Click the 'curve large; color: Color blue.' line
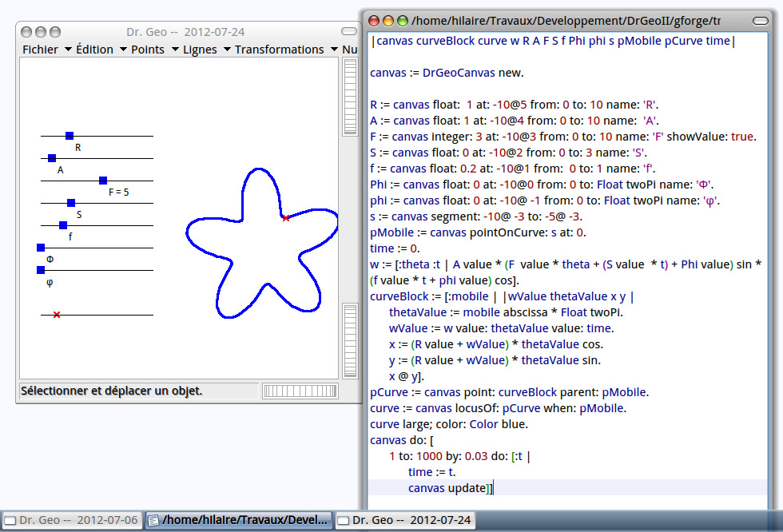 click(x=448, y=424)
